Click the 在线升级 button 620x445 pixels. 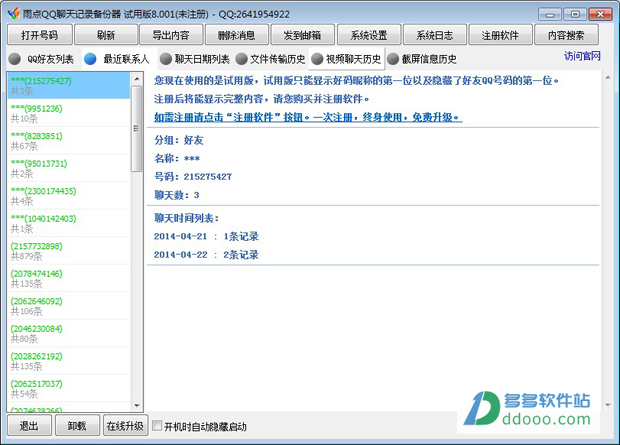coord(125,426)
